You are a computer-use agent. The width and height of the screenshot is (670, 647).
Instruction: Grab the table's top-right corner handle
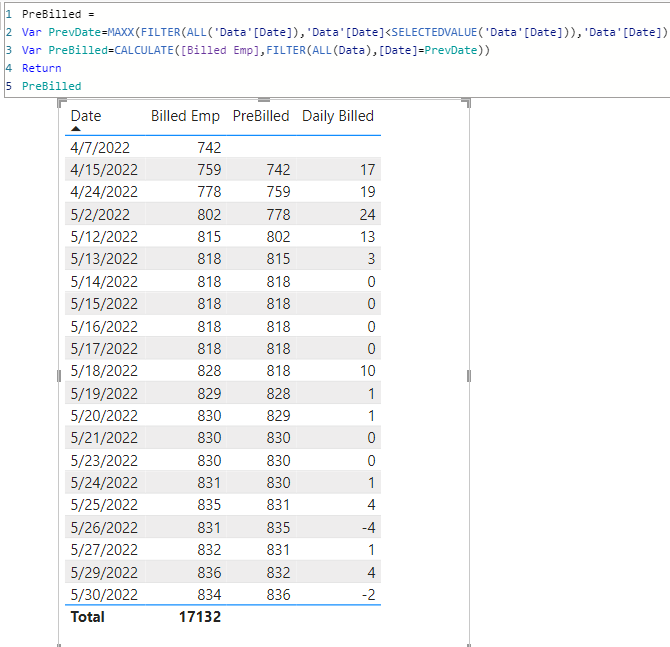coord(466,103)
